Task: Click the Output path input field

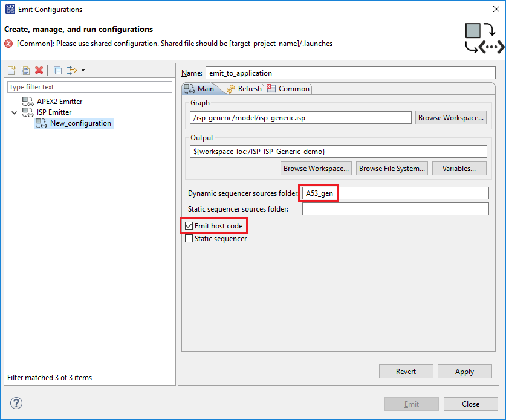Action: (x=338, y=152)
